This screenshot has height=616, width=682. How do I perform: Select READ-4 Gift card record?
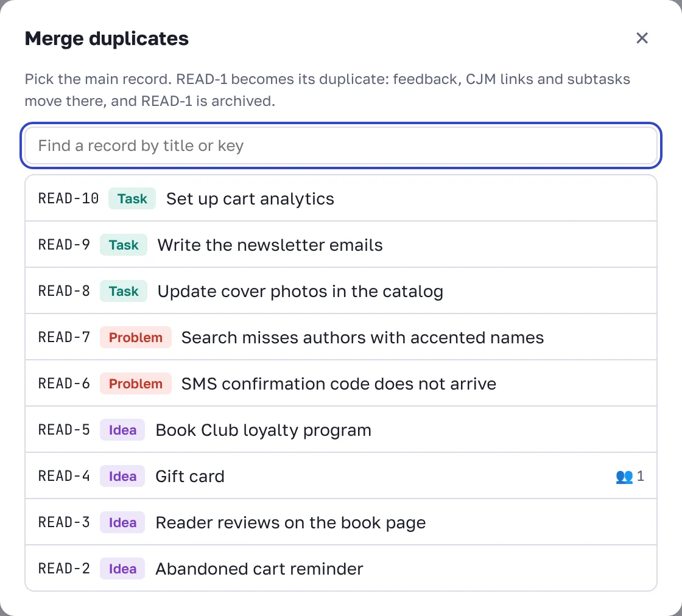pyautogui.click(x=341, y=476)
